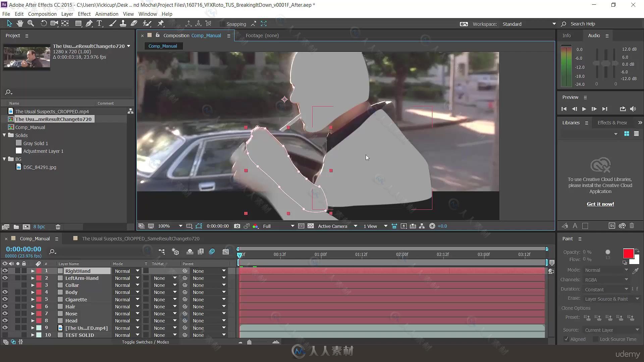Click the center audio level slider
Viewport: 644px width, 362px height.
(606, 63)
